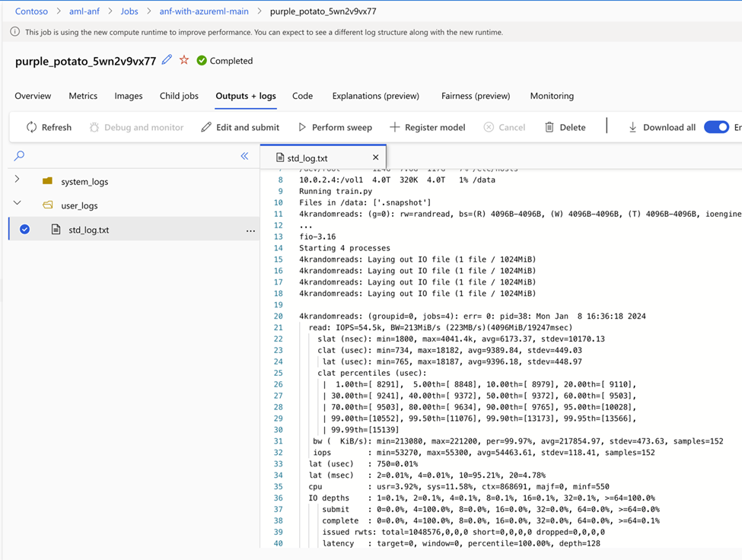The height and width of the screenshot is (560, 742).
Task: Switch to the Metrics tab
Action: (x=83, y=96)
